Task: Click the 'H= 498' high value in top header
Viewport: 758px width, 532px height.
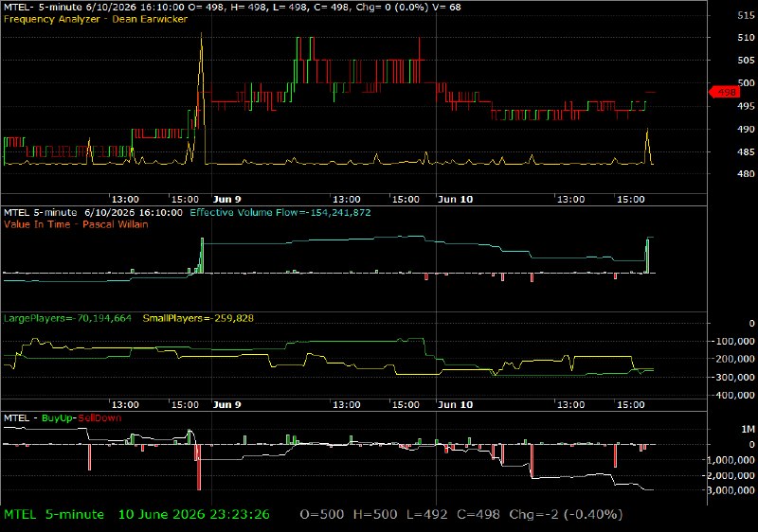Action: coord(250,8)
